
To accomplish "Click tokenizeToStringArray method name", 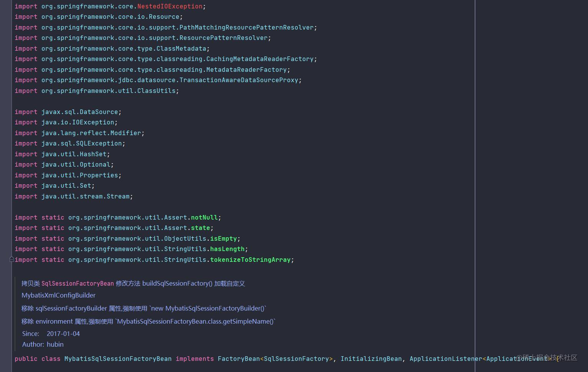I will pos(250,260).
